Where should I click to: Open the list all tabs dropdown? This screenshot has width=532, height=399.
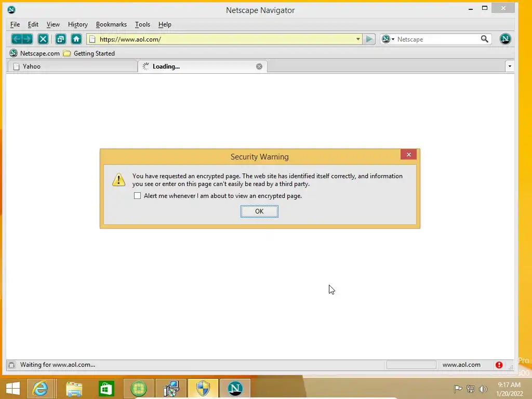pyautogui.click(x=510, y=66)
